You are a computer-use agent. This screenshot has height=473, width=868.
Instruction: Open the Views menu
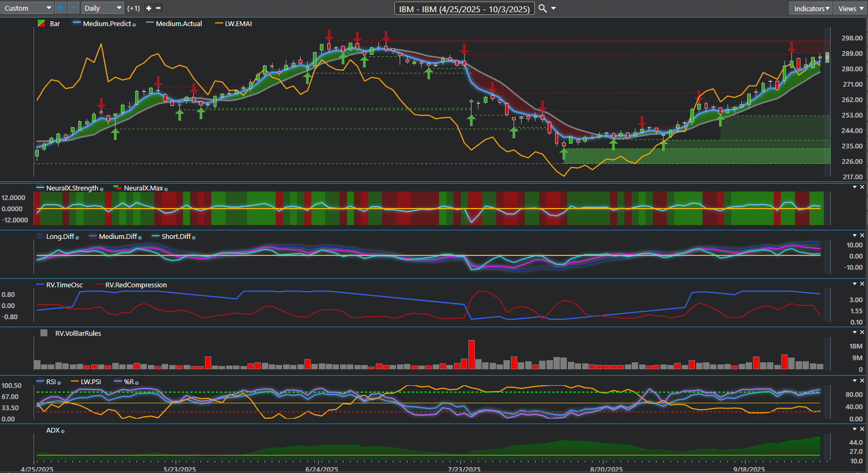tap(850, 9)
